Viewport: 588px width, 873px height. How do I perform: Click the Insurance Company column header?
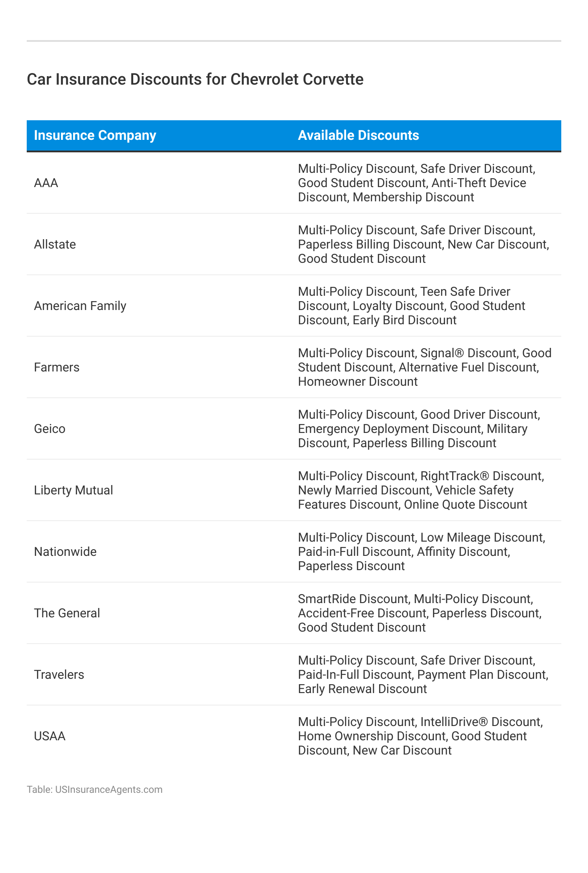pos(95,135)
